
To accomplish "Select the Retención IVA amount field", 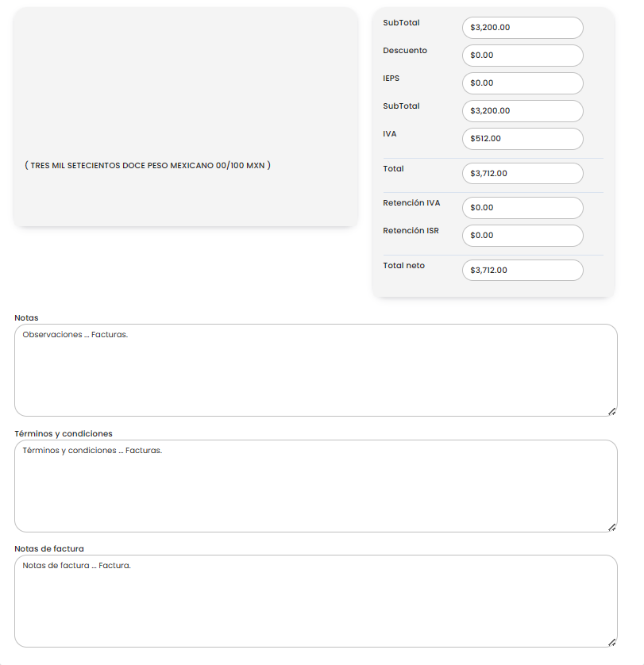I will pos(522,208).
